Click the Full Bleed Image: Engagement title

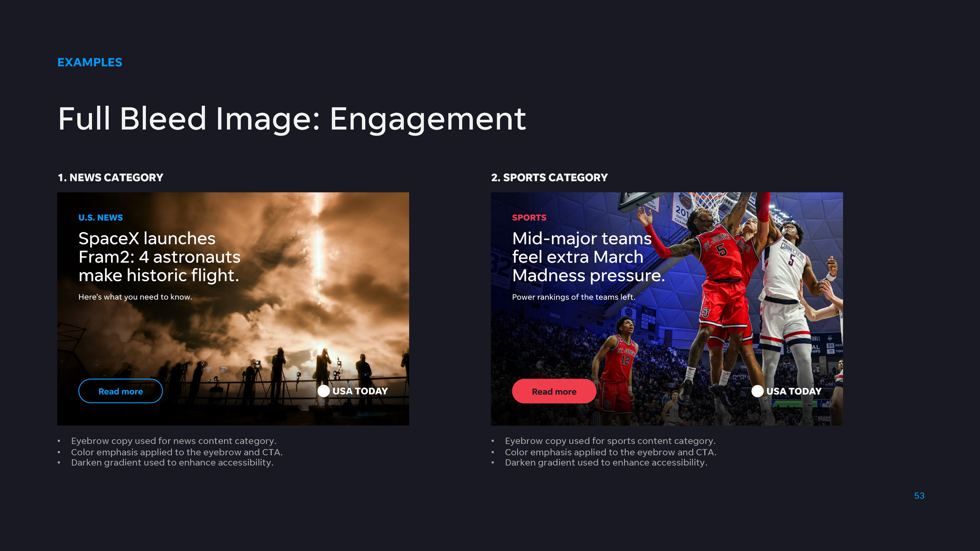[x=292, y=119]
